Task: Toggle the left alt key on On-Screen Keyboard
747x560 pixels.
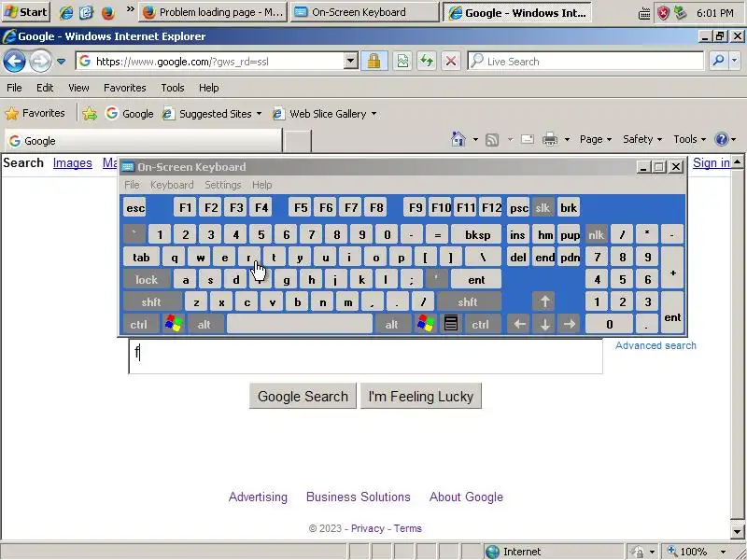Action: pyautogui.click(x=204, y=324)
